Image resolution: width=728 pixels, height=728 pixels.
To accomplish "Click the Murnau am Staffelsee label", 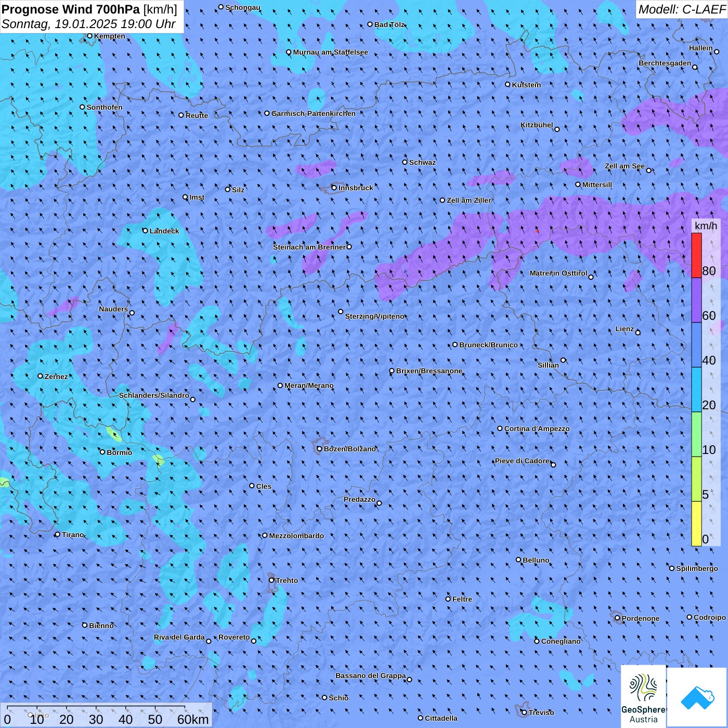I will point(330,52).
